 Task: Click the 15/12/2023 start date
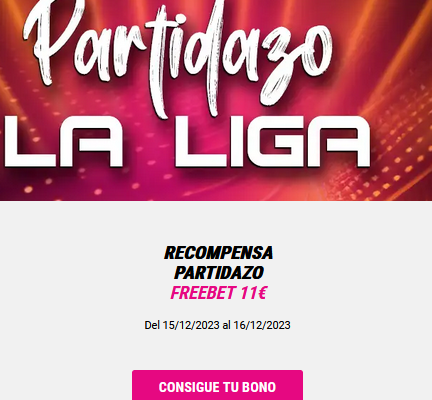[x=191, y=325]
